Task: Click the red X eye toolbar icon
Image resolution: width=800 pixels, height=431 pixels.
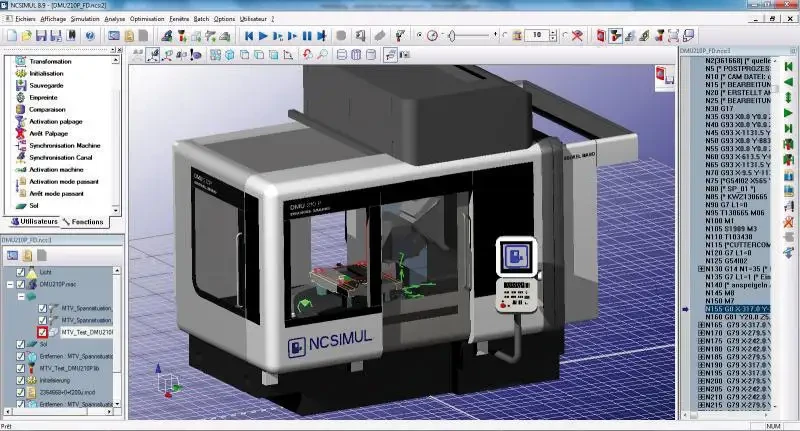Action: (x=578, y=36)
